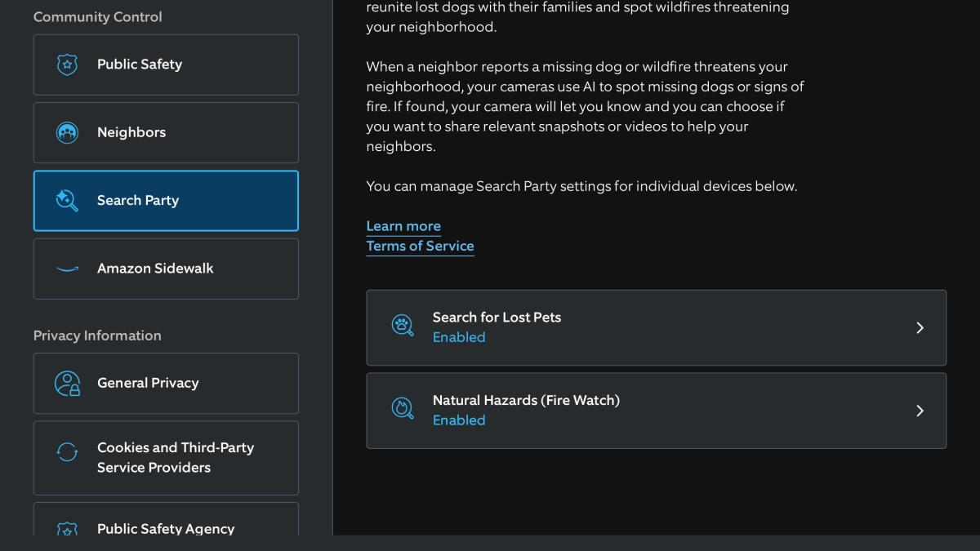Click the Amazon Sidewalk smile icon

(67, 269)
